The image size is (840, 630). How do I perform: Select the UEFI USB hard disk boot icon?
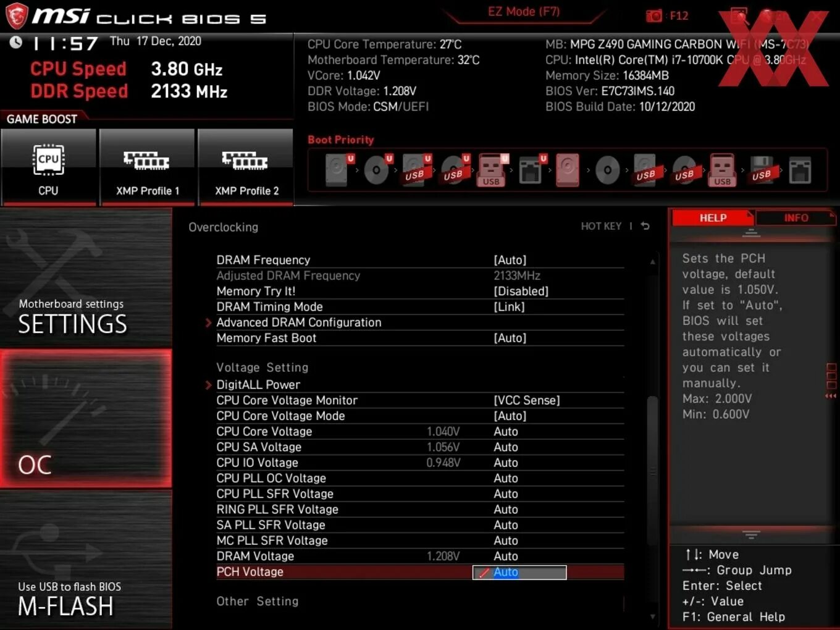point(416,170)
